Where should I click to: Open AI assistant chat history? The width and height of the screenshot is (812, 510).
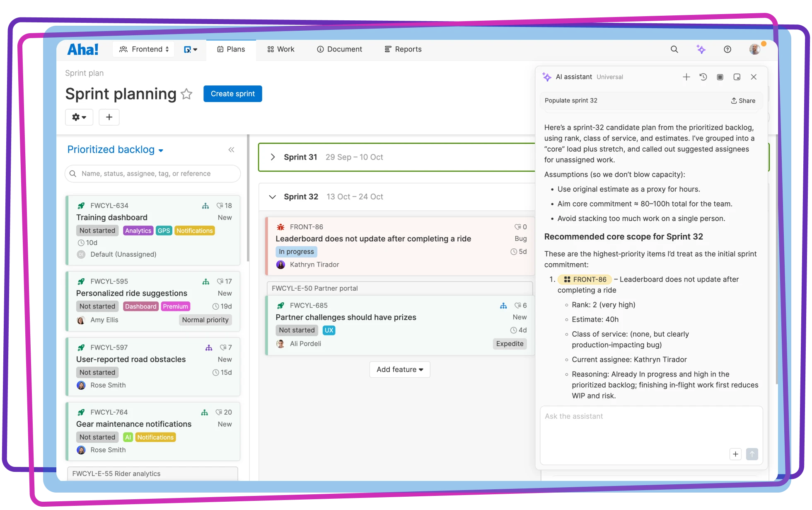[703, 77]
